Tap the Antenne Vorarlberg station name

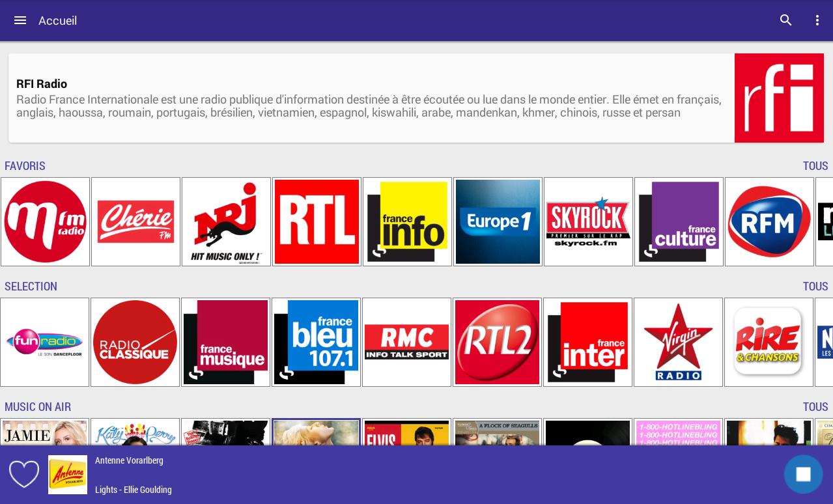(129, 460)
